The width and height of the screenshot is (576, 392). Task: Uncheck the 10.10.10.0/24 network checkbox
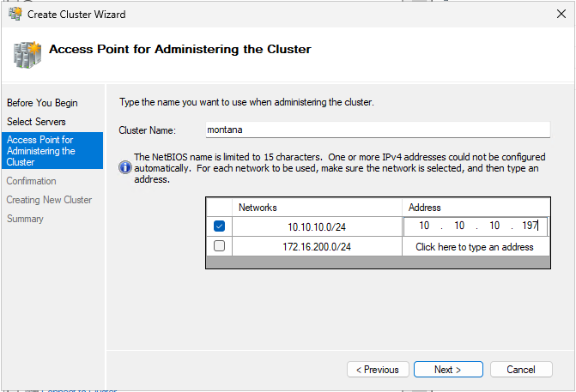click(219, 226)
